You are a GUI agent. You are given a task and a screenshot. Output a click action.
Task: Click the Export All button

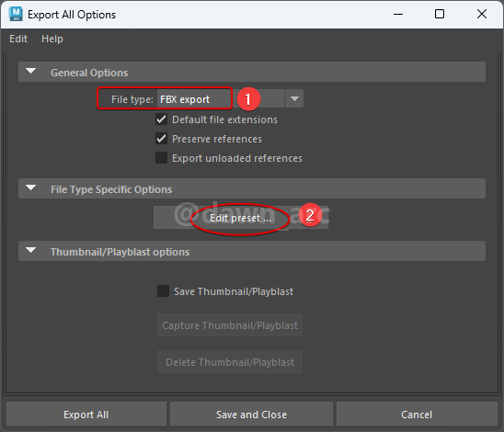point(86,414)
